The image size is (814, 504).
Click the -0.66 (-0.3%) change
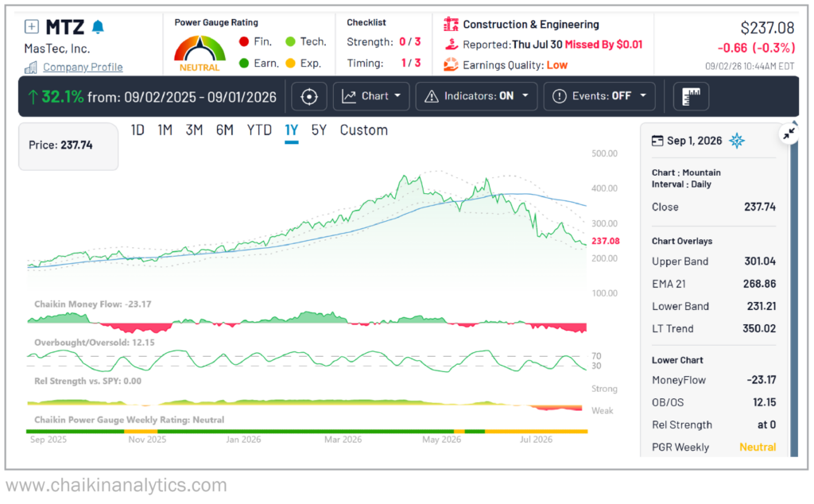pos(757,48)
